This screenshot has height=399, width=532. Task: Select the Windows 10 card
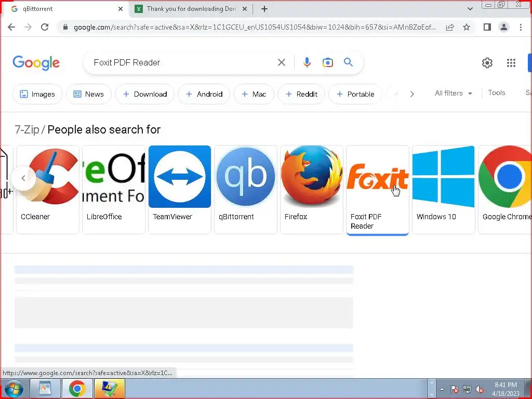(444, 189)
